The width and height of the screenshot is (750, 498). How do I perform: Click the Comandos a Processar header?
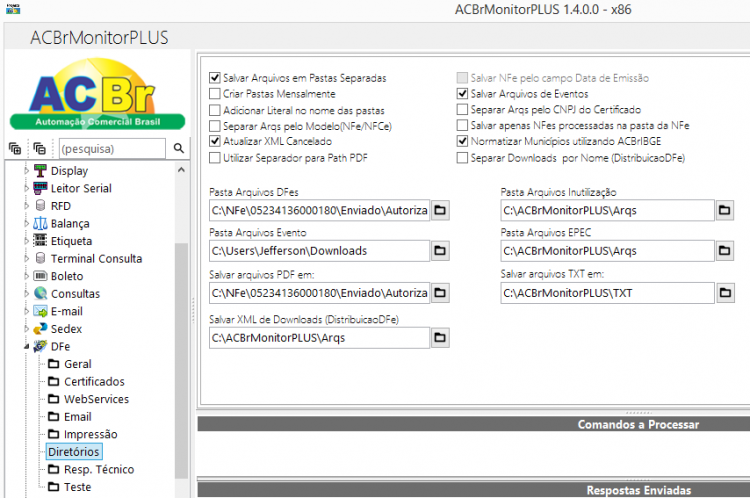(638, 424)
